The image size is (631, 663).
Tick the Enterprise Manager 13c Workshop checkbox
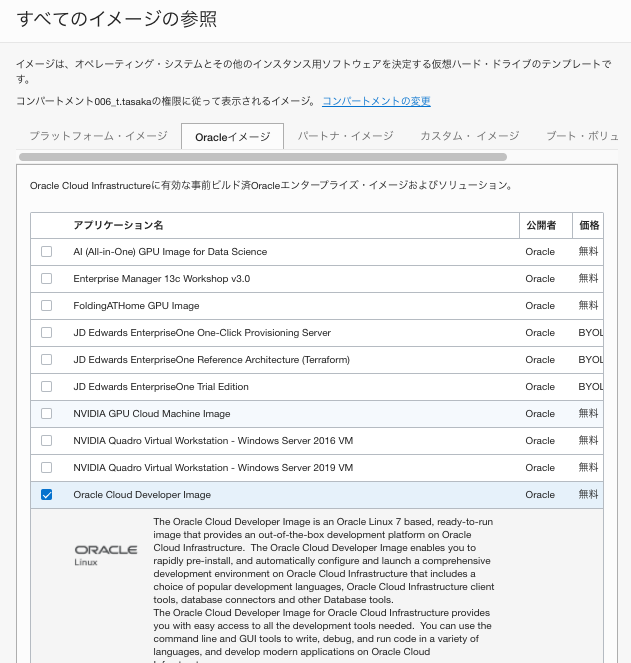pos(47,279)
